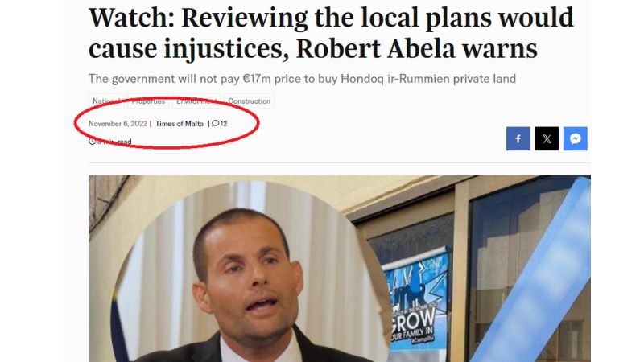Open comments via speech bubble icon
This screenshot has width=644, height=362.
(x=215, y=124)
